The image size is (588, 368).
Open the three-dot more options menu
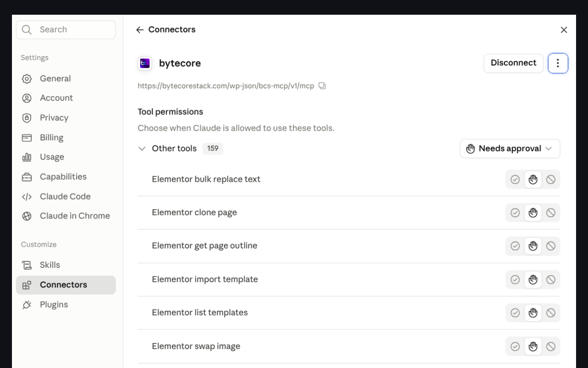click(558, 63)
